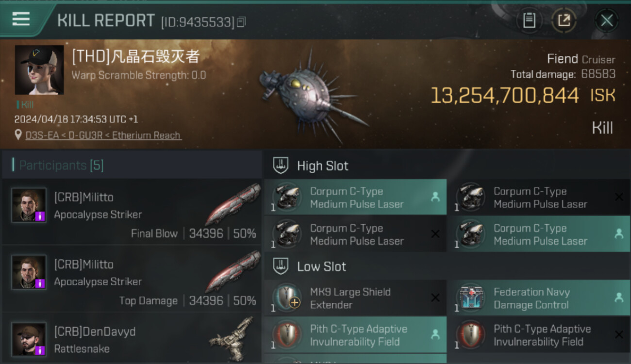Select the Low Slot section icon
This screenshot has height=364, width=631.
coord(281,266)
